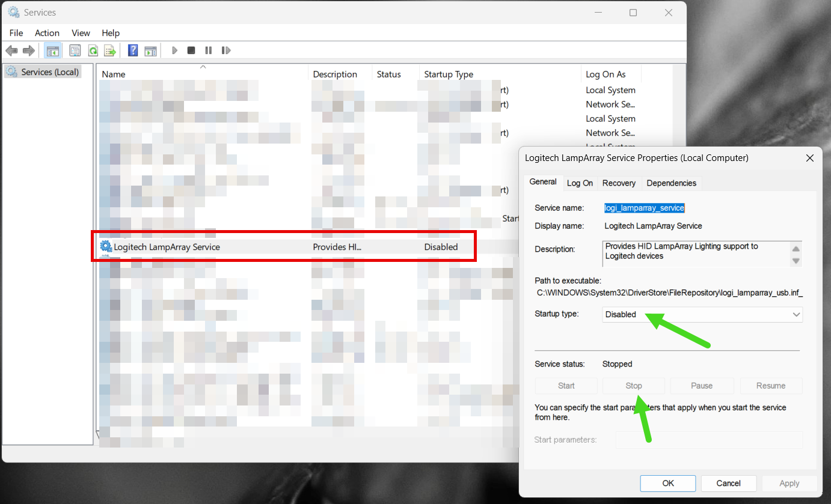Click the Path to executable value

[670, 293]
